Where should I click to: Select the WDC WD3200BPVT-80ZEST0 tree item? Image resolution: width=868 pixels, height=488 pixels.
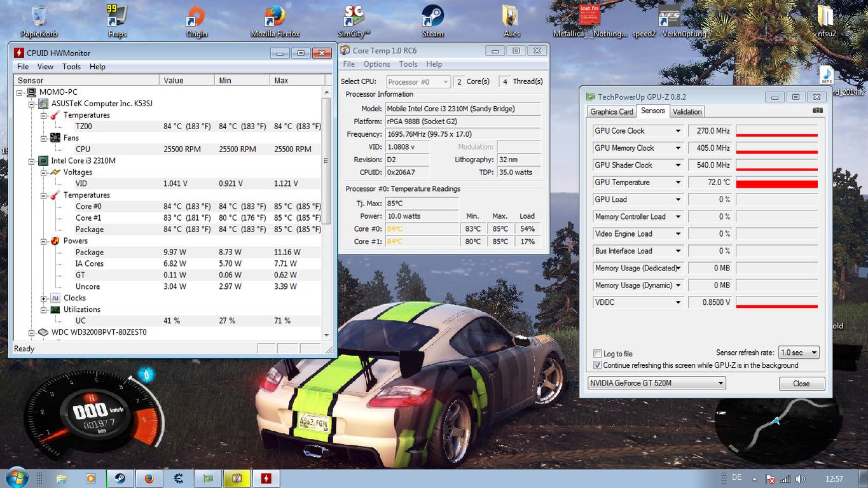click(99, 332)
